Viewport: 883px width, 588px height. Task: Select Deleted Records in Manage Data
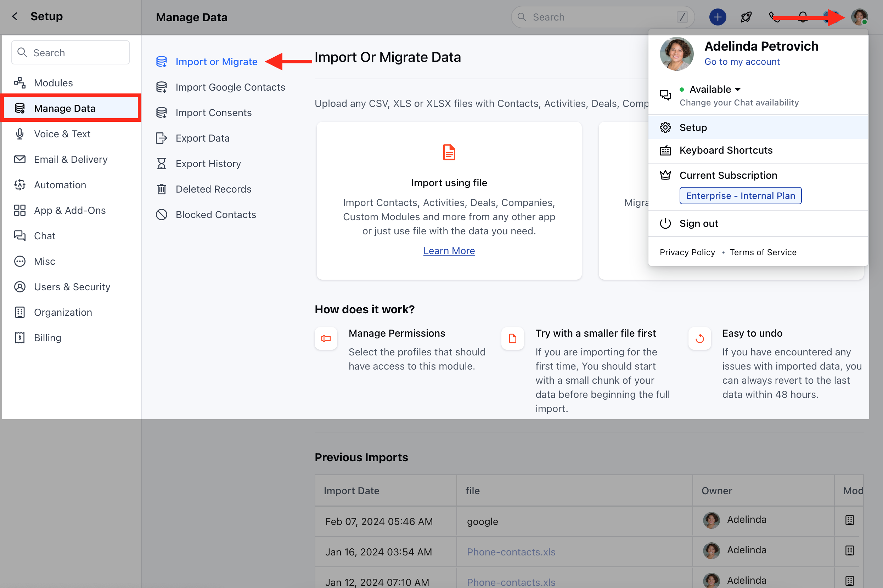[x=213, y=189]
